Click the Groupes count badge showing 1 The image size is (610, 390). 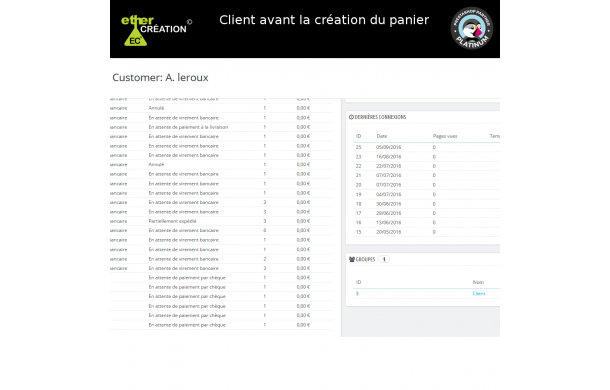point(384,259)
